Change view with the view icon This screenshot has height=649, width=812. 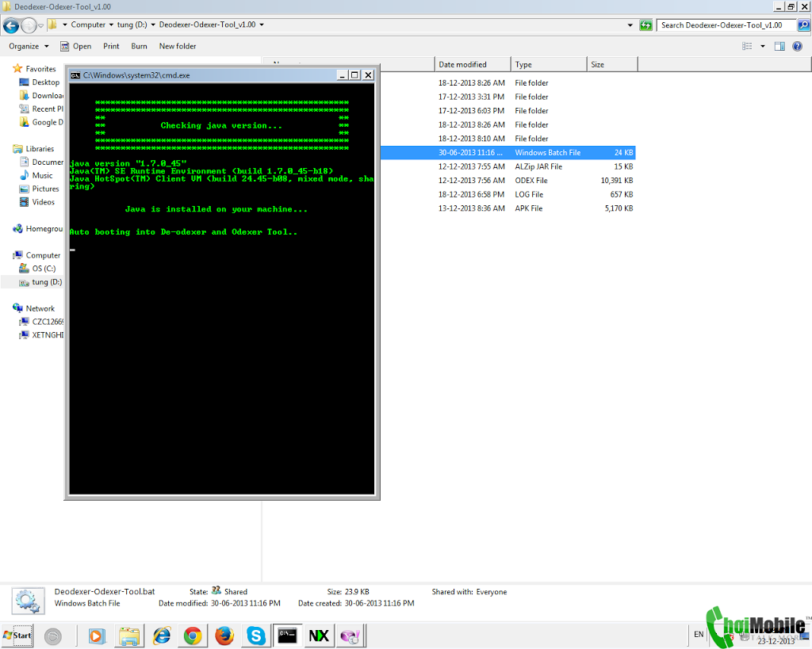[x=747, y=46]
